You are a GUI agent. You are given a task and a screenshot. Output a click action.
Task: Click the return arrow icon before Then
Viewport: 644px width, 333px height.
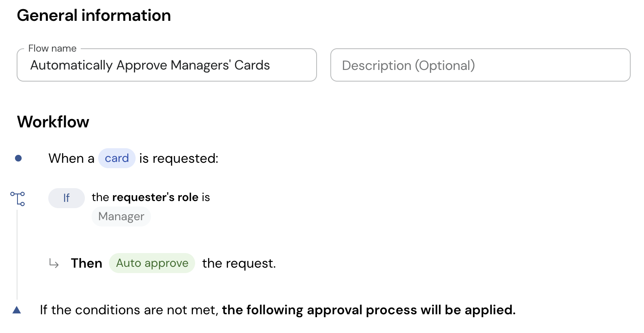[x=54, y=263]
